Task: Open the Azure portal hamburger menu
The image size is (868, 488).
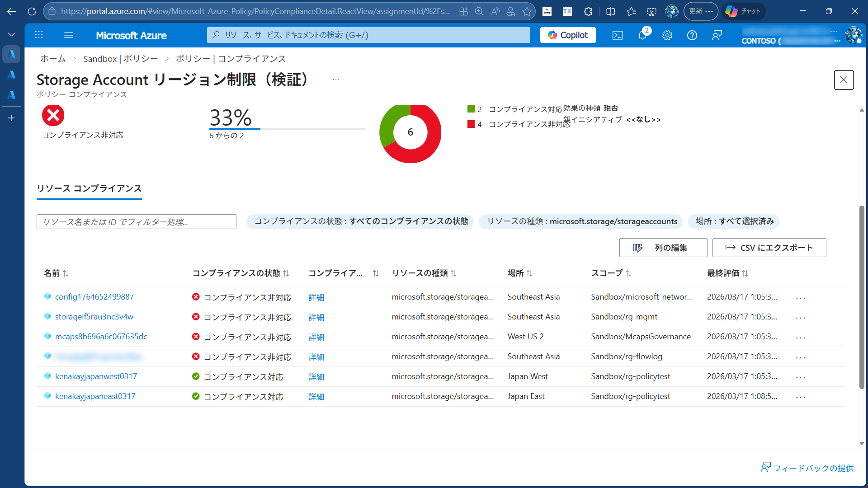Action: pos(69,35)
